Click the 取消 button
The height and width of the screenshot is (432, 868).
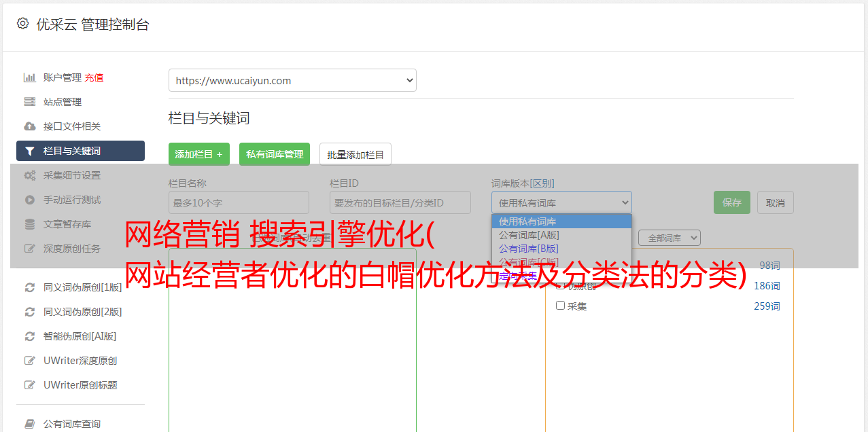point(776,202)
